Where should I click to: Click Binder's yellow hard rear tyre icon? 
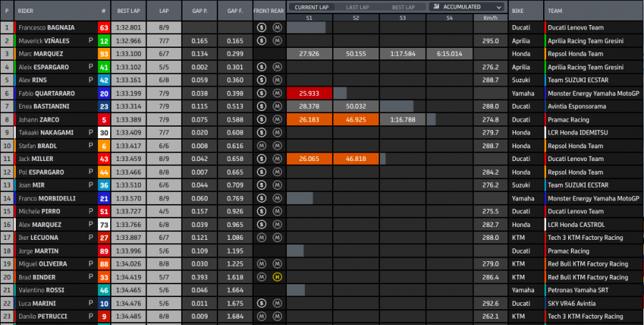[x=277, y=276]
